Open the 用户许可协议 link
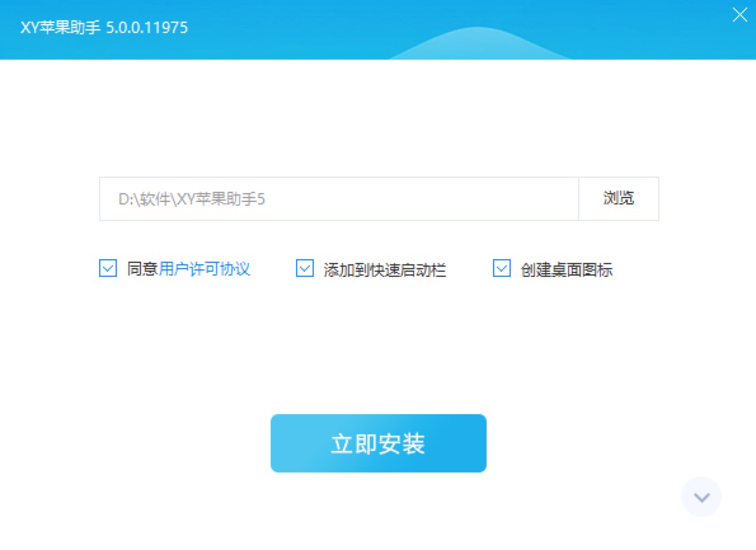 (x=205, y=269)
